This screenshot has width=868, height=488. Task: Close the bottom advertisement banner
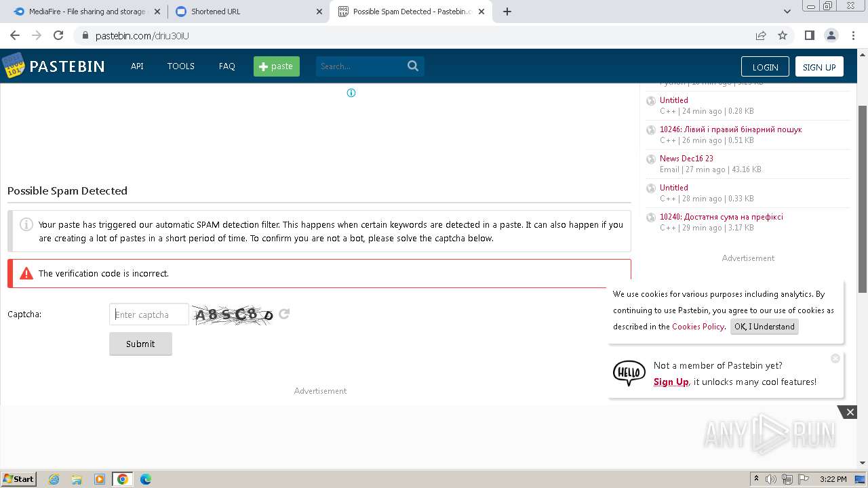pyautogui.click(x=850, y=412)
